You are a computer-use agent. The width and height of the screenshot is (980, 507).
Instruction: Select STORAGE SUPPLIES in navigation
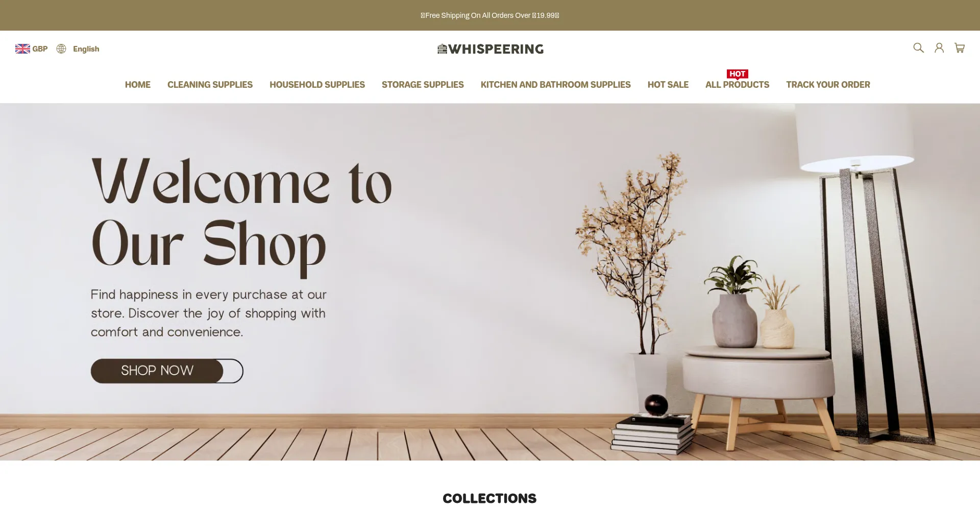423,85
